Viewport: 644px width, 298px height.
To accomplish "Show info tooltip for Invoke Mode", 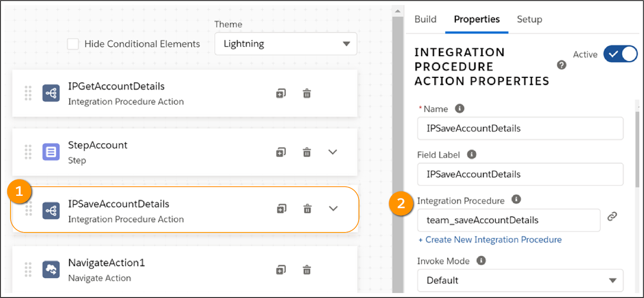I will click(481, 261).
